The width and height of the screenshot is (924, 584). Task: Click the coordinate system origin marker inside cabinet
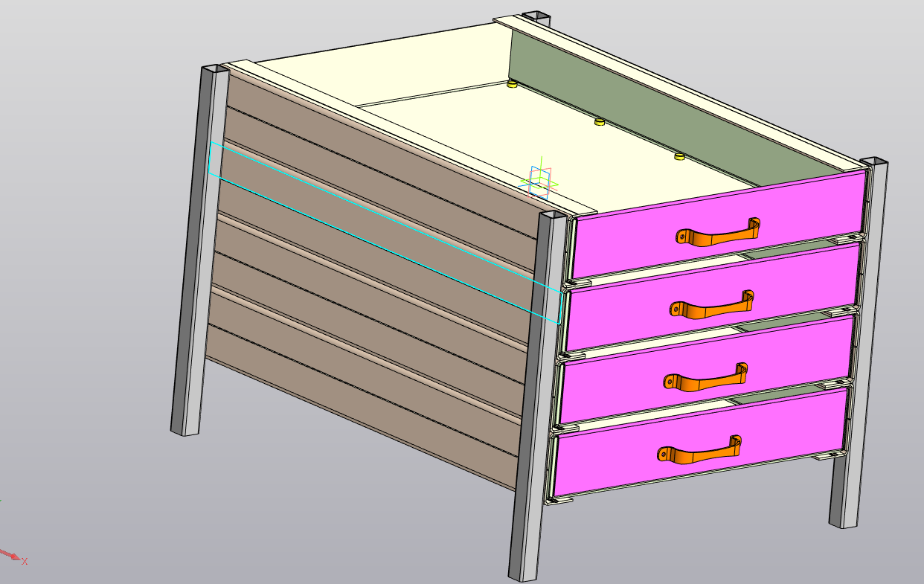point(541,182)
